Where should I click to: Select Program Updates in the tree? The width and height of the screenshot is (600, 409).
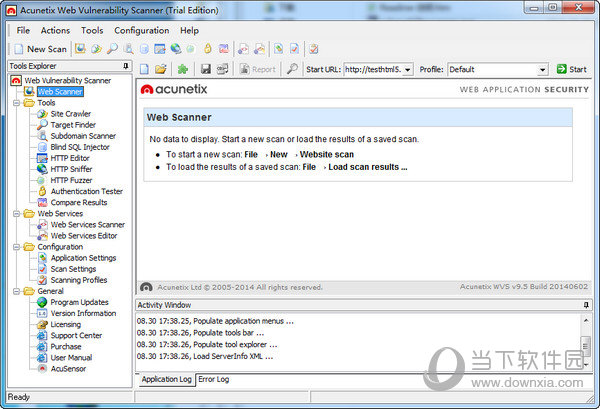80,302
